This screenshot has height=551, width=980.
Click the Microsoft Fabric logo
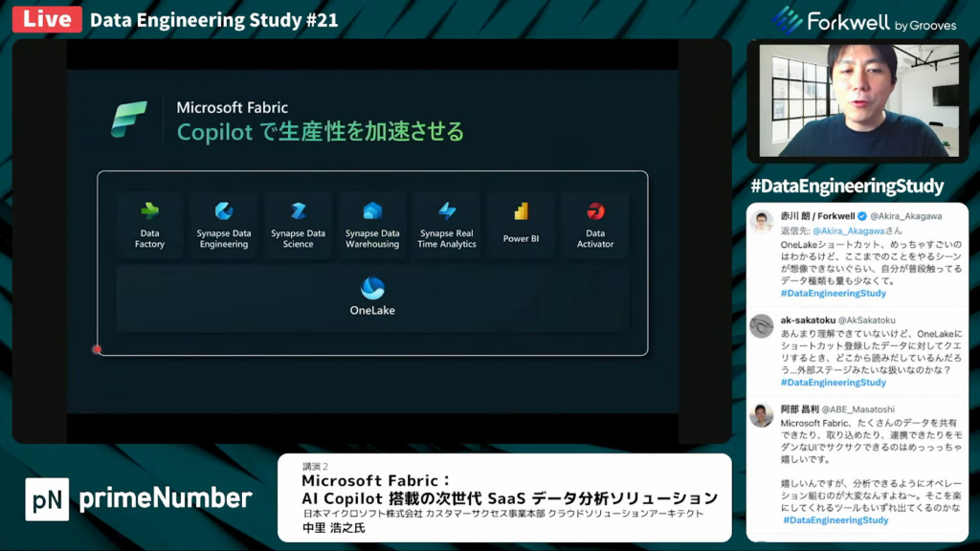[x=128, y=119]
